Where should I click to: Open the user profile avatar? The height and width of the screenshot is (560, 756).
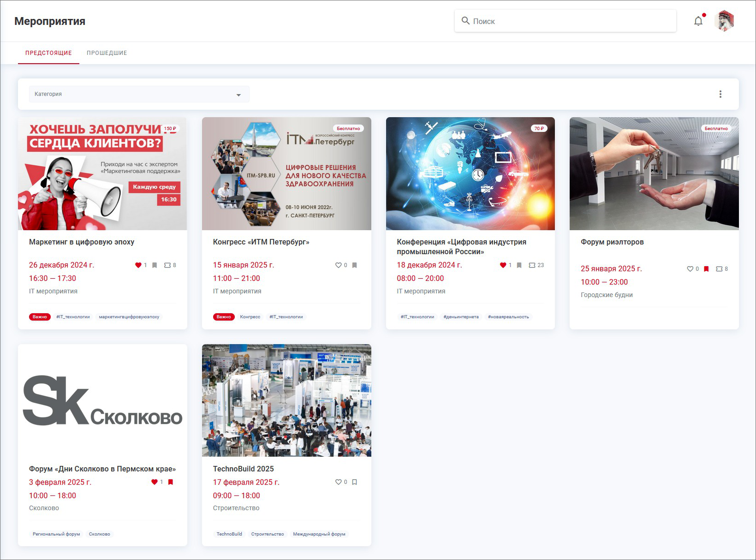(724, 21)
